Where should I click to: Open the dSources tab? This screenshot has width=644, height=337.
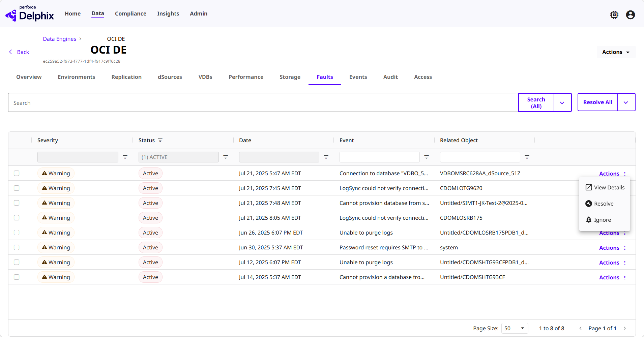[170, 77]
